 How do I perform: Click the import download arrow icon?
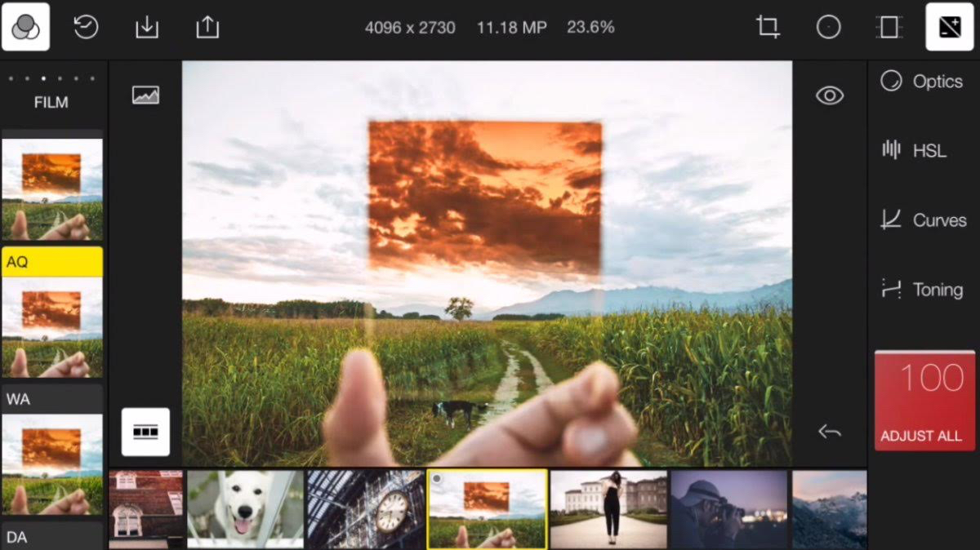click(147, 27)
